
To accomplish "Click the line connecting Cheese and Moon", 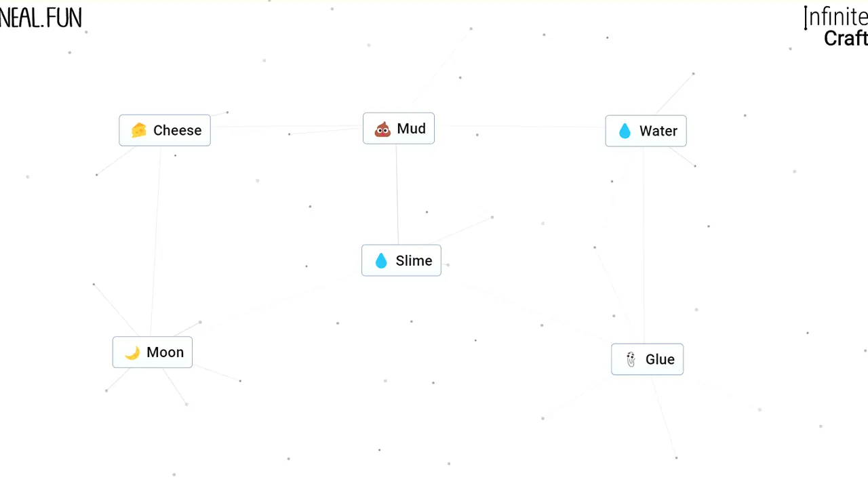I will pyautogui.click(x=155, y=241).
